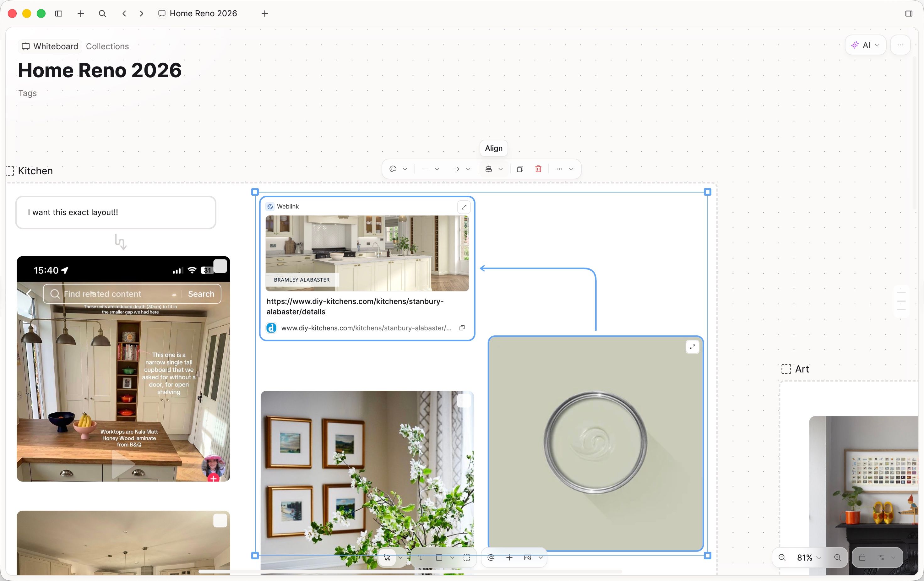Click the plus add-object tool in bottom toolbar
Viewport: 924px width, 581px height.
(x=509, y=557)
